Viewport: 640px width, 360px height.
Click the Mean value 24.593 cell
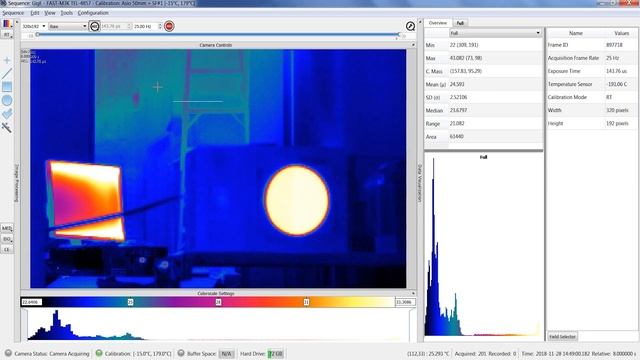click(x=495, y=84)
